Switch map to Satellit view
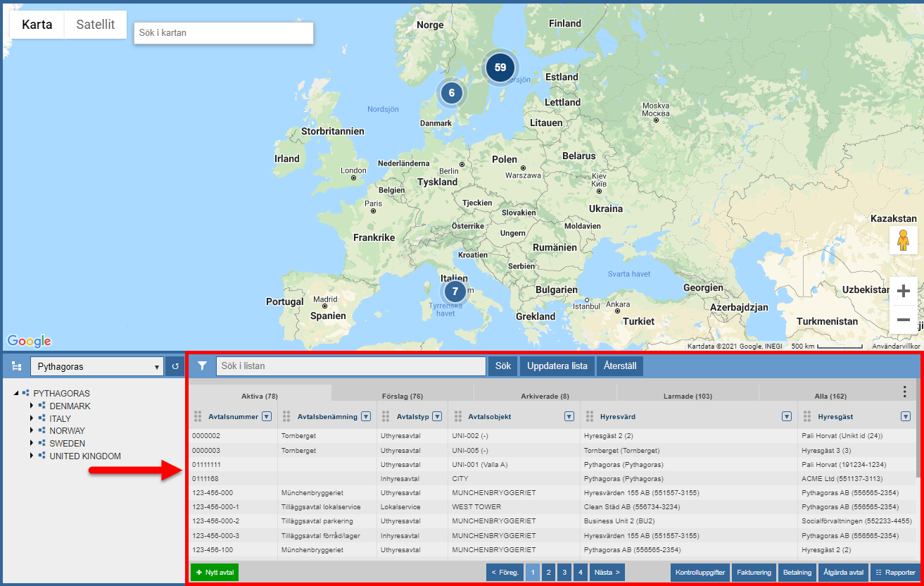Image resolution: width=924 pixels, height=586 pixels. [96, 25]
